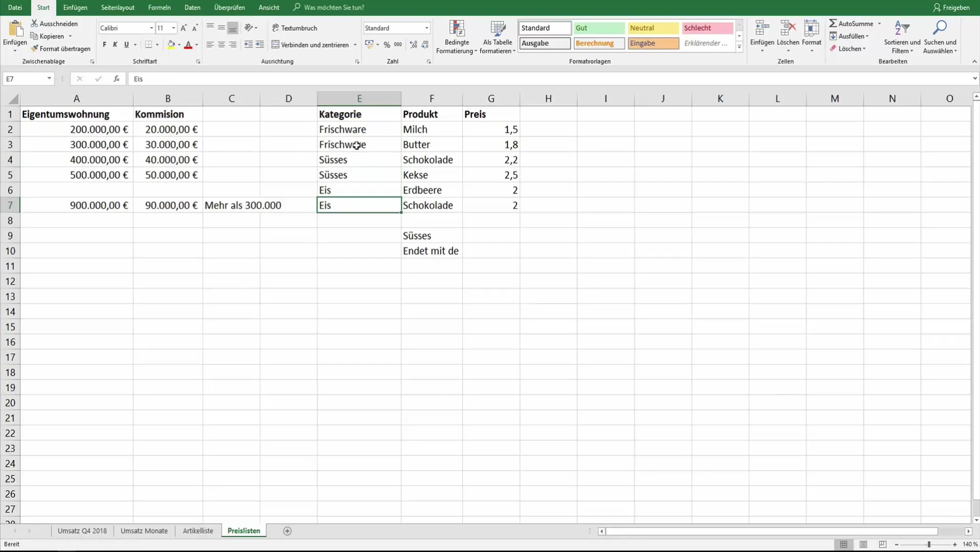Viewport: 980px width, 552px height.
Task: Align text to middle vertically
Action: point(221,28)
